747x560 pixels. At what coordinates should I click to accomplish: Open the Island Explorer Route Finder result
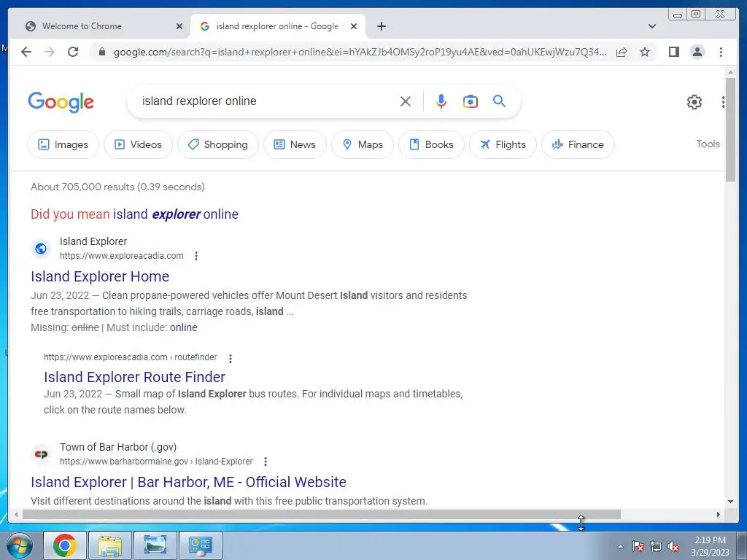(134, 377)
